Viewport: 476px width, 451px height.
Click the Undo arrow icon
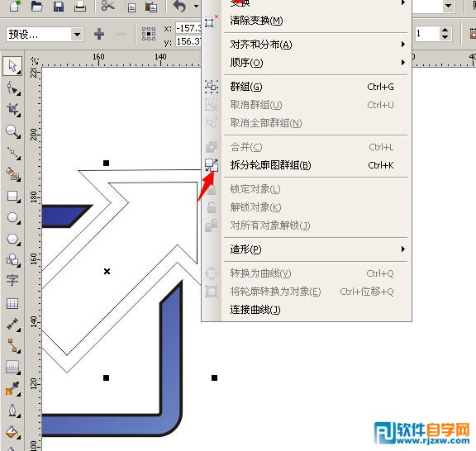coord(179,6)
